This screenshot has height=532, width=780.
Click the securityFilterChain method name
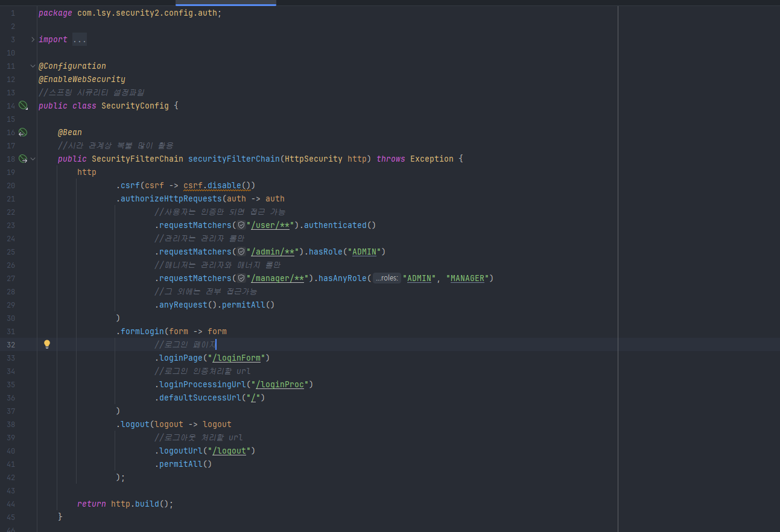[x=234, y=159]
